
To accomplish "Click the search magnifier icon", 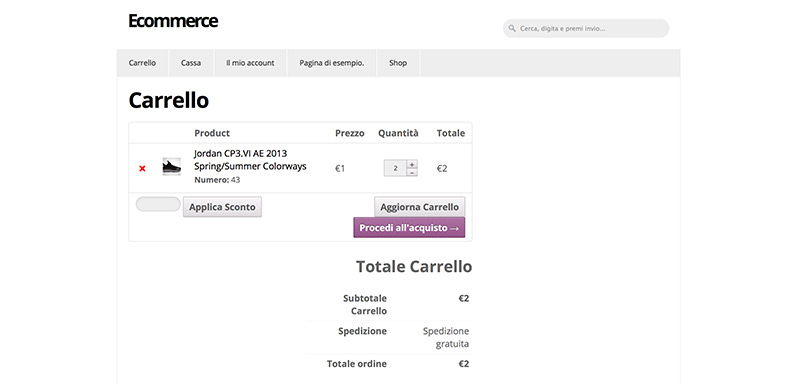I will (x=512, y=29).
